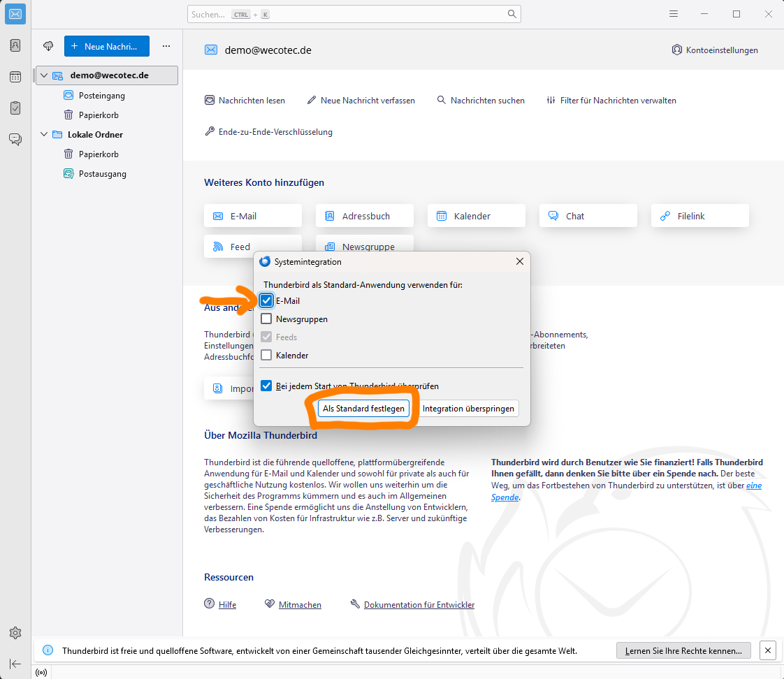Image resolution: width=784 pixels, height=679 pixels.
Task: Click Integration überspringen button
Action: tap(468, 408)
